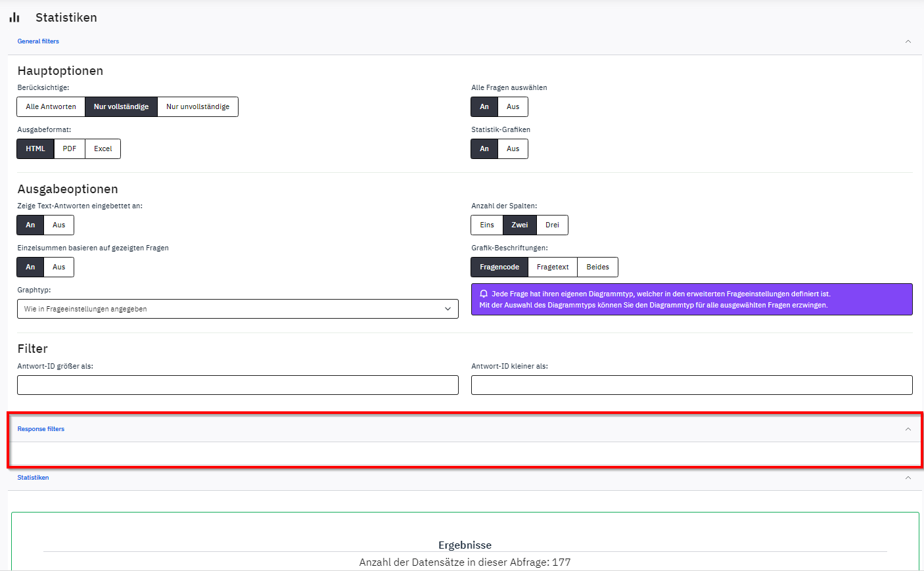Choose 'Eins' column layout

pyautogui.click(x=486, y=225)
